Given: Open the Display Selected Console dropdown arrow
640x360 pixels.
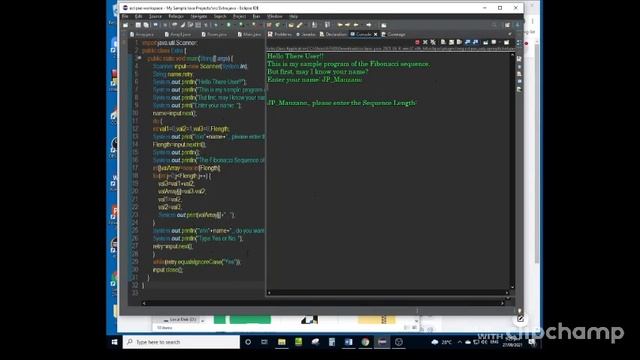Looking at the screenshot, I should (500, 42).
